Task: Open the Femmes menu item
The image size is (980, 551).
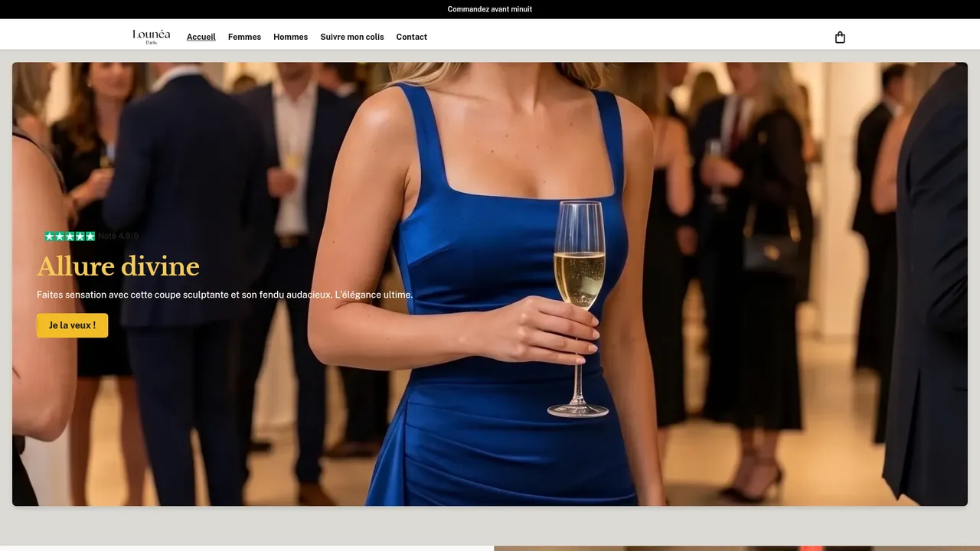Action: 244,37
